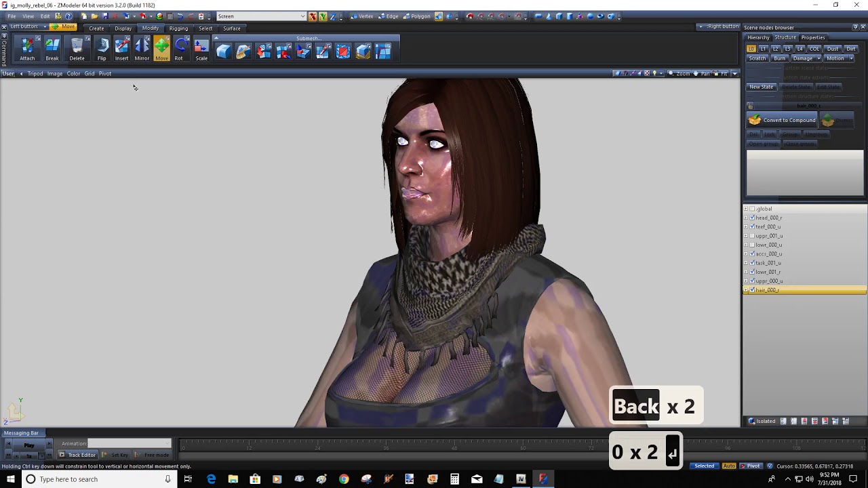
Task: Click the Delete trash icon tool
Action: click(x=77, y=49)
